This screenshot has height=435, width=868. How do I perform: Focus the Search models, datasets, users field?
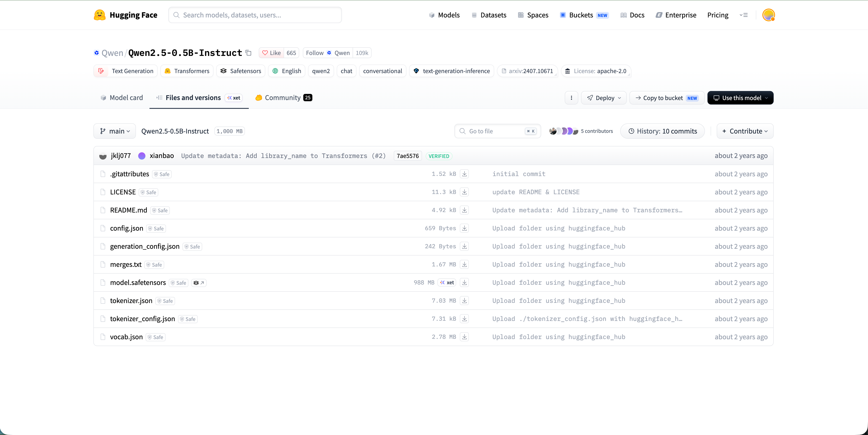pyautogui.click(x=255, y=15)
